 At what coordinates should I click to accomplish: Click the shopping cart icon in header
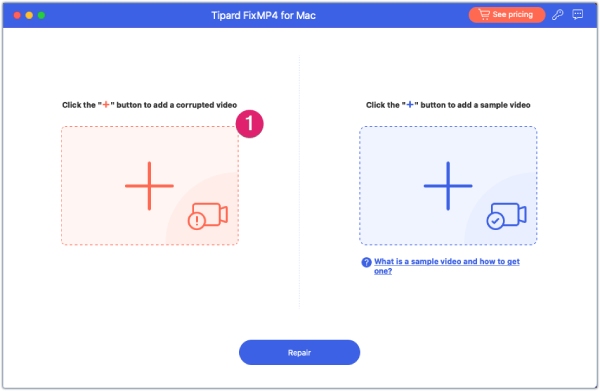(x=484, y=15)
